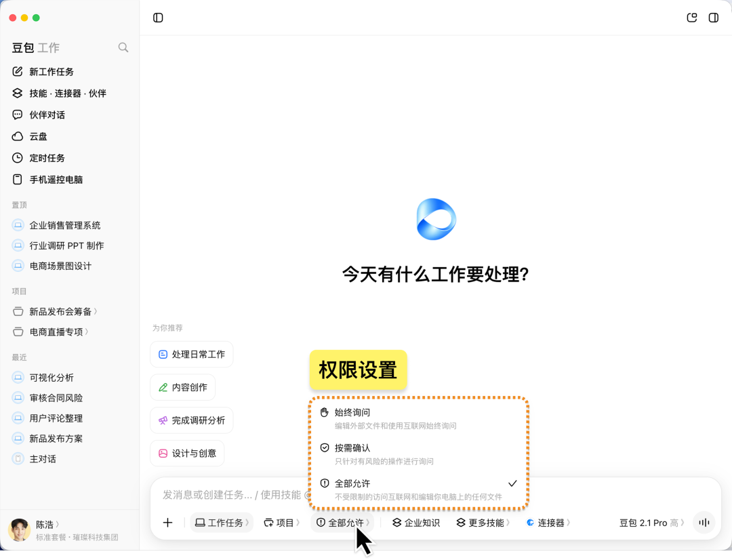Image resolution: width=732 pixels, height=560 pixels.
Task: Click the folder icon beside 新品发布会筹备
Action: click(18, 311)
